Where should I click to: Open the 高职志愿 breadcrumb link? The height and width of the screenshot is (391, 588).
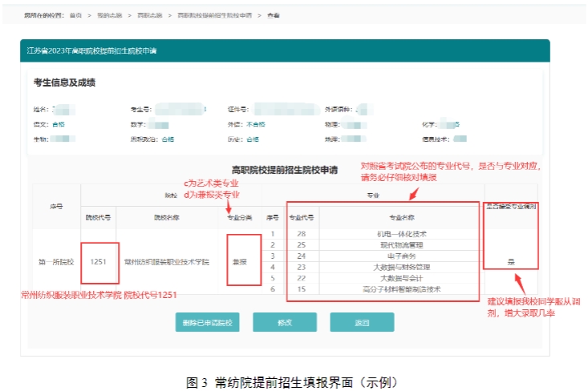click(x=150, y=15)
